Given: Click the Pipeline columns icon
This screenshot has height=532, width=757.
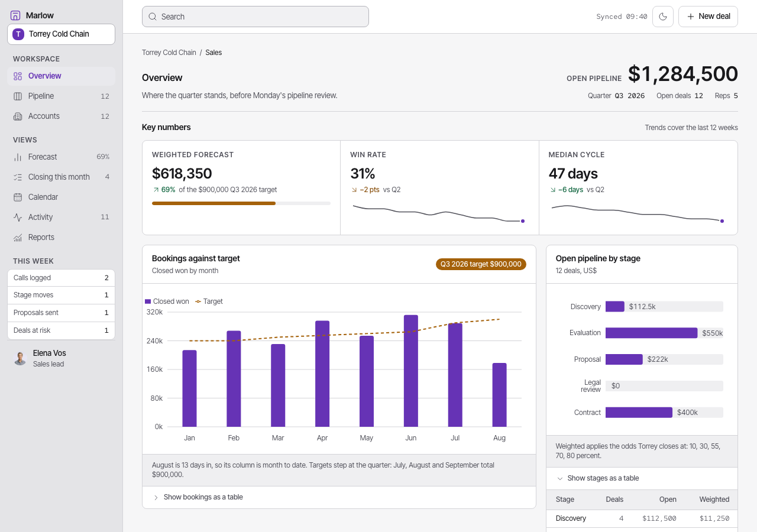Looking at the screenshot, I should pos(18,96).
